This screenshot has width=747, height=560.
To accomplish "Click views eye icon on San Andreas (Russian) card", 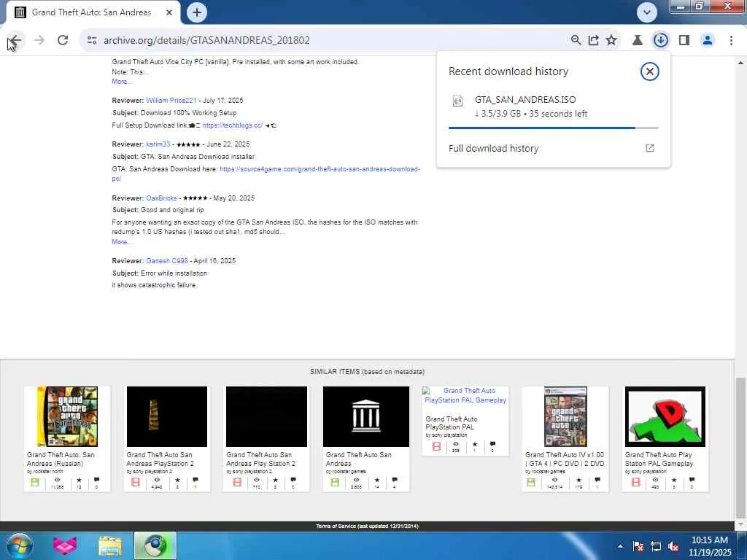I will (x=57, y=480).
